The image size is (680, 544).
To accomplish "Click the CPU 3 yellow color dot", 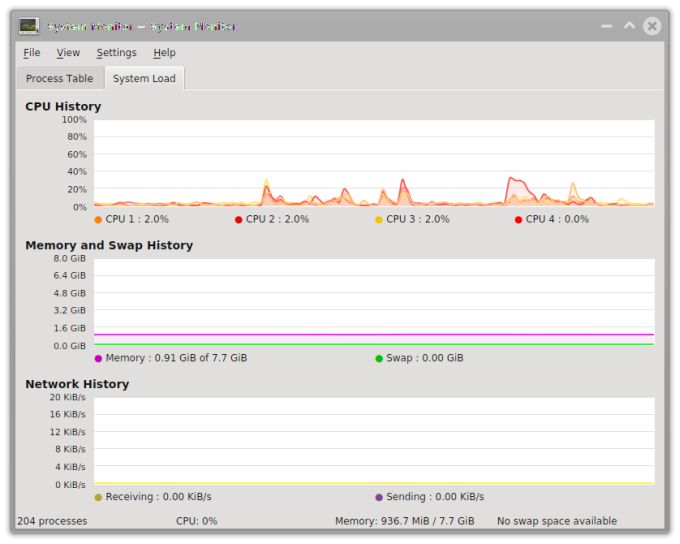I will click(x=379, y=220).
